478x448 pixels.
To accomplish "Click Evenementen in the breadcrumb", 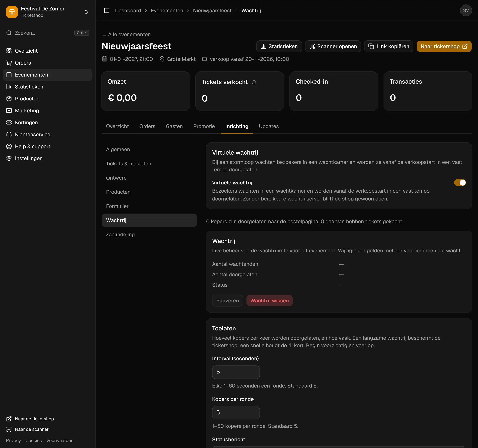I will click(167, 11).
